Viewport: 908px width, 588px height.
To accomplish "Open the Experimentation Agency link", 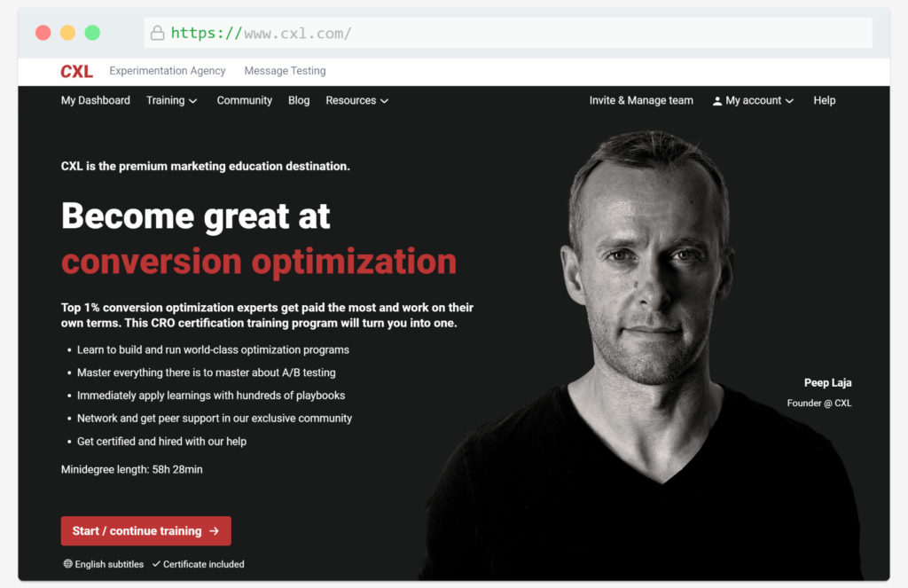I will point(168,71).
